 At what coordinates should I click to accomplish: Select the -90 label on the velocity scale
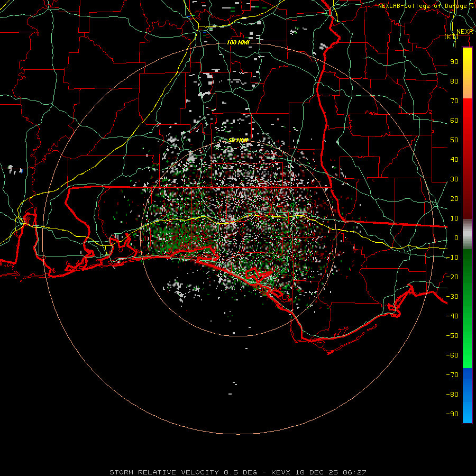point(452,414)
